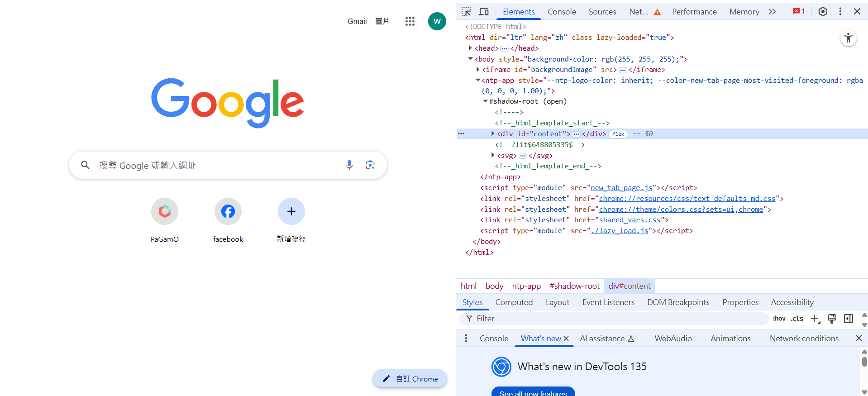Viewport: 868px width, 396px height.
Task: Click the red issues counter badge
Action: 799,12
